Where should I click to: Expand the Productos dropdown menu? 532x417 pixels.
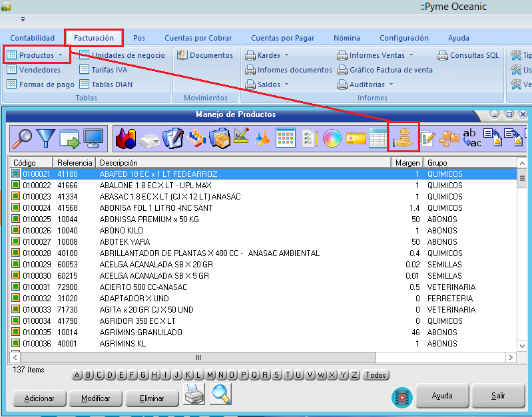click(x=60, y=55)
